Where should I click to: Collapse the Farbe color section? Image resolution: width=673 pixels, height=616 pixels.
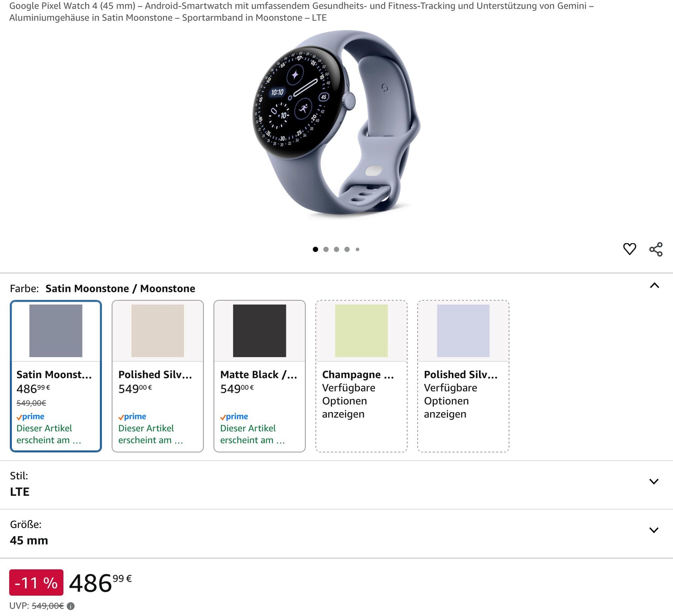654,286
